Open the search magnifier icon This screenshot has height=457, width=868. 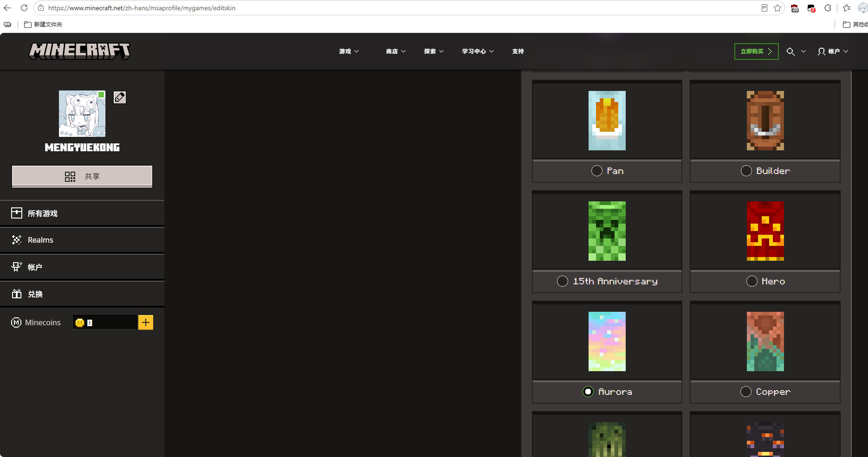click(790, 51)
